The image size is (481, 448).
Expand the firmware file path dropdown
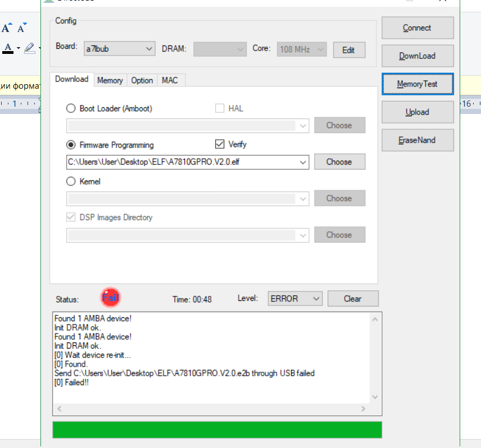303,162
